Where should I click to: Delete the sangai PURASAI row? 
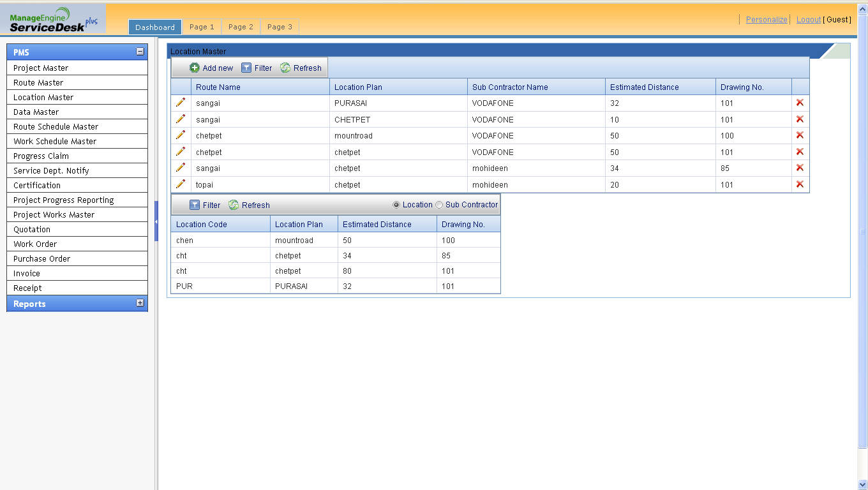click(x=800, y=102)
